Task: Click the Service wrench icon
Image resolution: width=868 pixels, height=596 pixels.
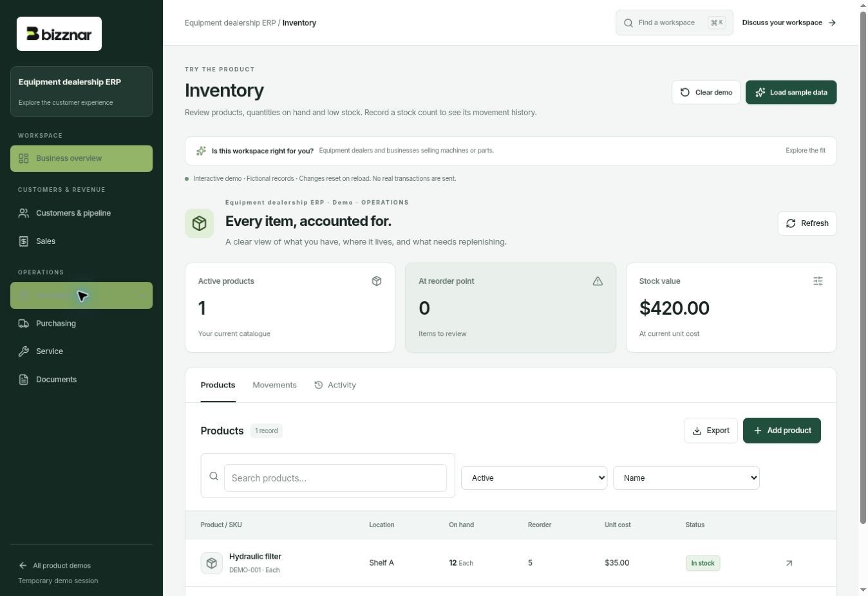Action: click(x=24, y=351)
